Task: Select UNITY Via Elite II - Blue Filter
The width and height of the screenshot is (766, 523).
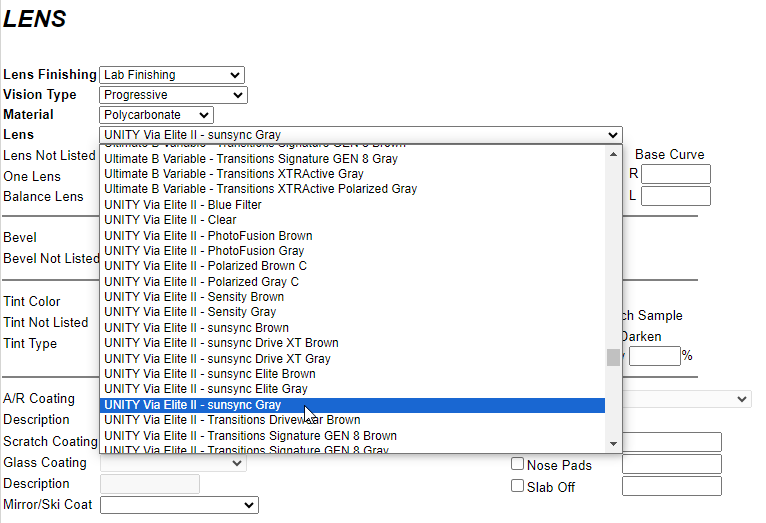Action: [183, 205]
